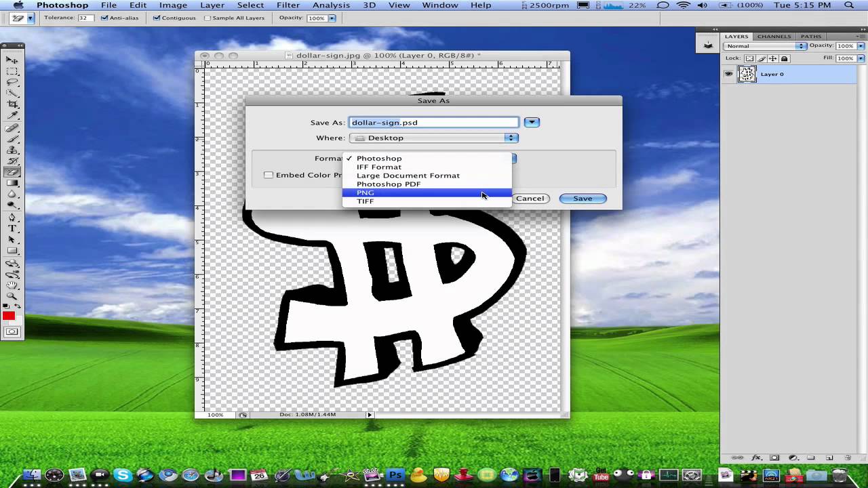Screen dimensions: 868x488
Task: Choose Photoshop format option
Action: tap(427, 158)
